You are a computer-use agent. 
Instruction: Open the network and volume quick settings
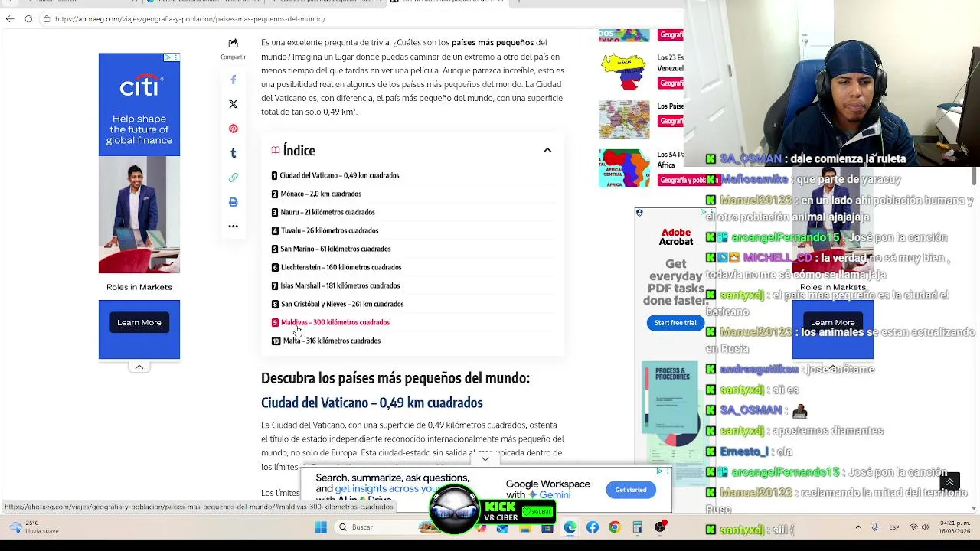[x=919, y=527]
